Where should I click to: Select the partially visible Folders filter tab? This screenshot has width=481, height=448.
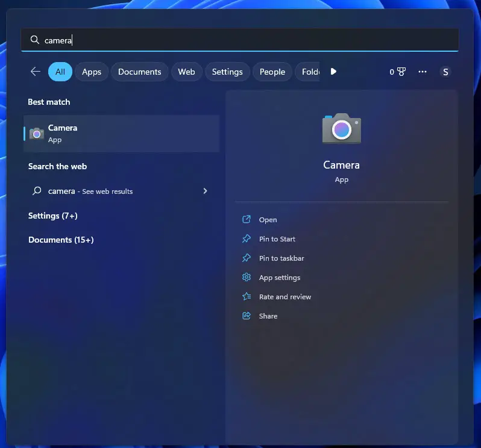point(307,72)
